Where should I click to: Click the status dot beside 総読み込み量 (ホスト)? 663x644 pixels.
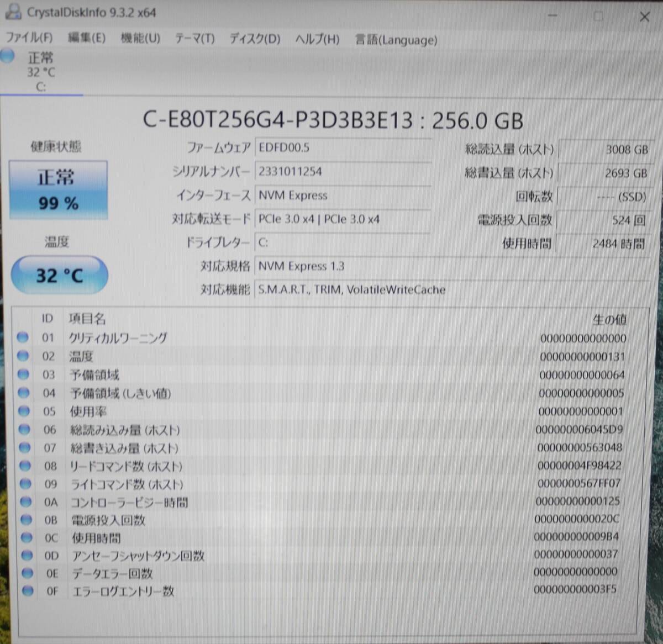tap(23, 429)
